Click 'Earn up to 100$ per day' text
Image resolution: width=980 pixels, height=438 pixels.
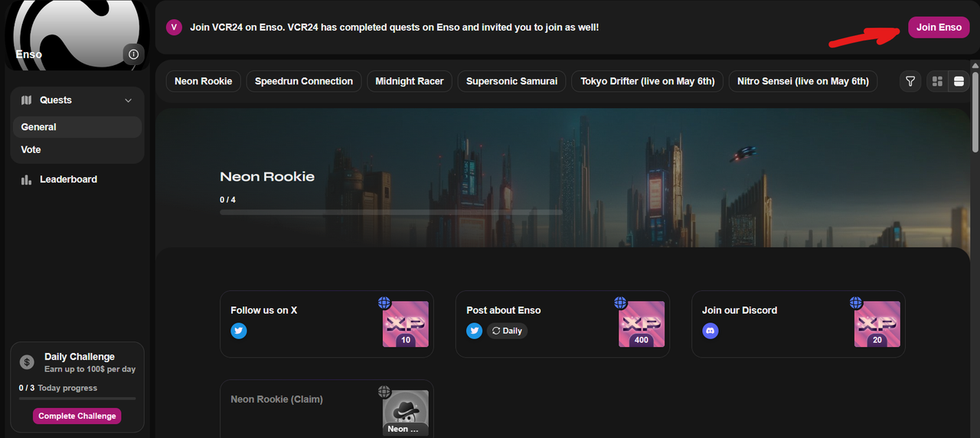tap(90, 369)
